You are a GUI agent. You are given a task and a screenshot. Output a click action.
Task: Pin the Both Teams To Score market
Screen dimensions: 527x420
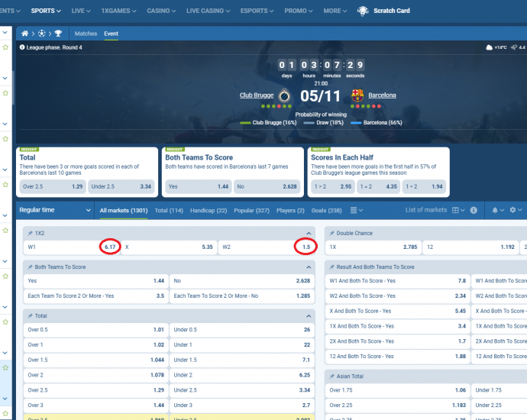[x=30, y=267]
